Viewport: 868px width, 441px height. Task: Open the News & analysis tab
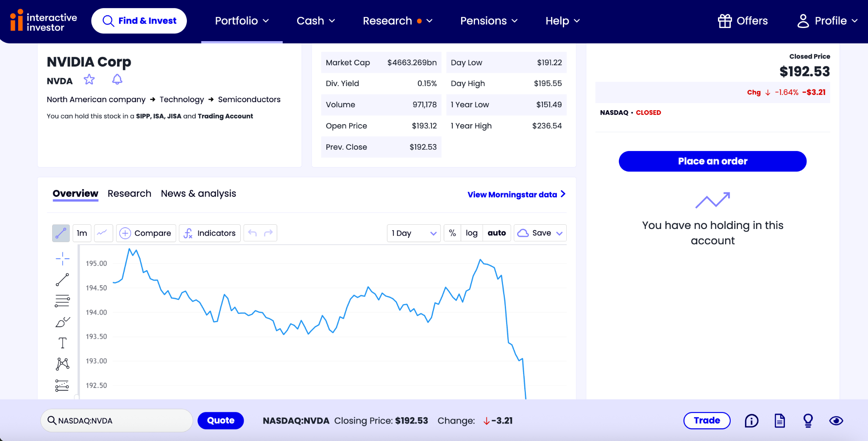(198, 193)
